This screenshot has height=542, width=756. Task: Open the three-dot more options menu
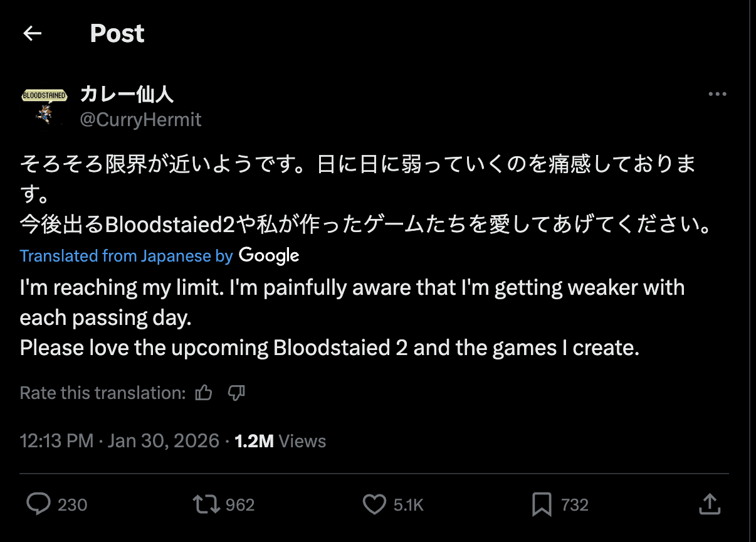pos(717,95)
